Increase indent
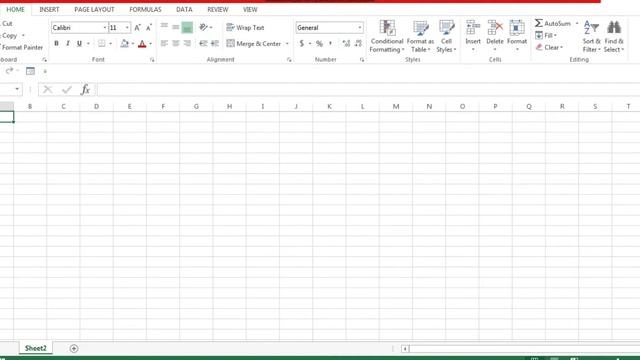Screen dimensions: 640x360 point(215,43)
